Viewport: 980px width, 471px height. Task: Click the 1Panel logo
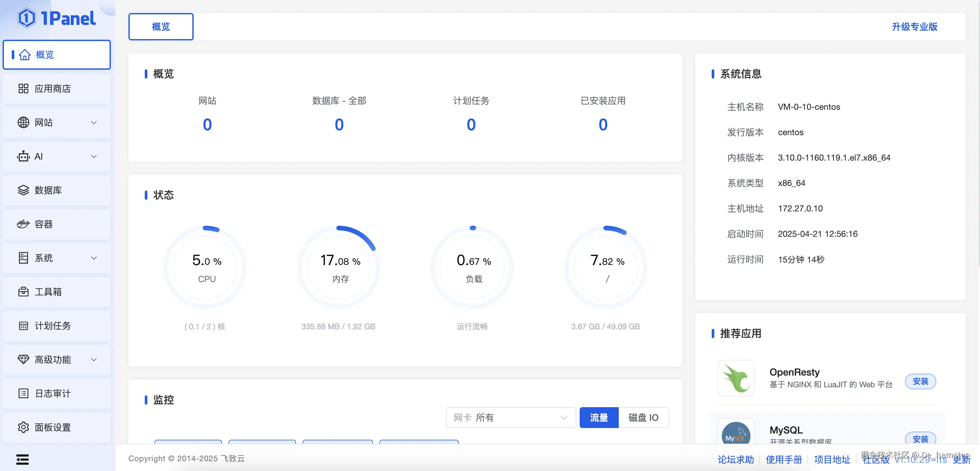coord(57,18)
